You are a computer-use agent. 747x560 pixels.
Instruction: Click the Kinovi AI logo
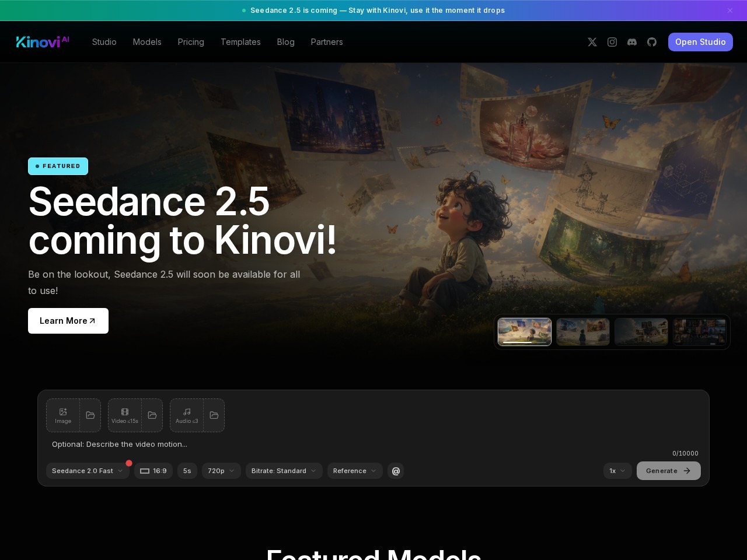point(43,41)
